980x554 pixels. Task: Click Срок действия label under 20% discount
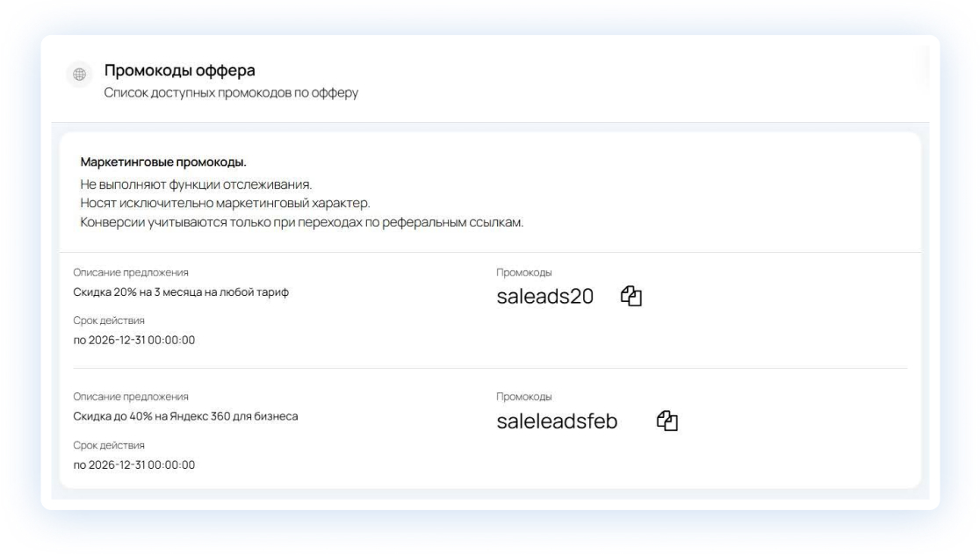(x=109, y=320)
